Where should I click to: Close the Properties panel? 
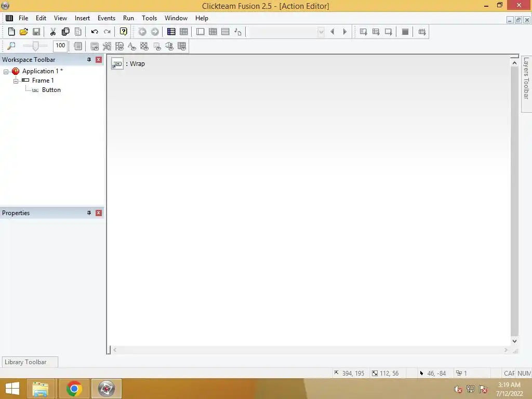(99, 213)
